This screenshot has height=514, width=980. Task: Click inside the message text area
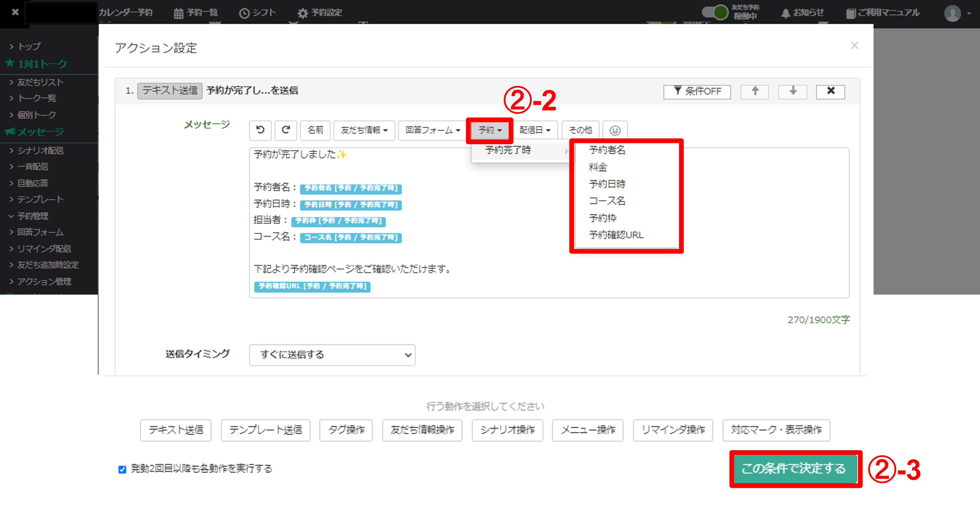tap(549, 223)
